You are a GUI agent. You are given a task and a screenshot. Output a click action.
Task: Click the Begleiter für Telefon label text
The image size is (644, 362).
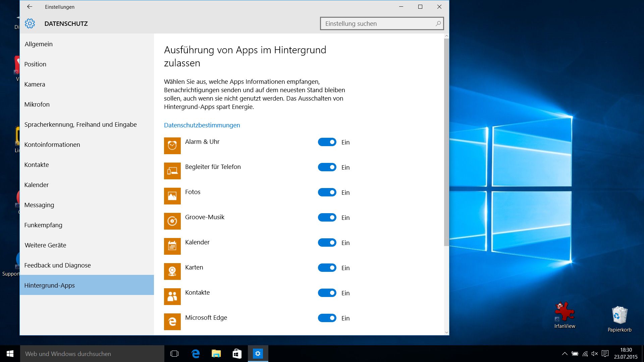(x=213, y=167)
